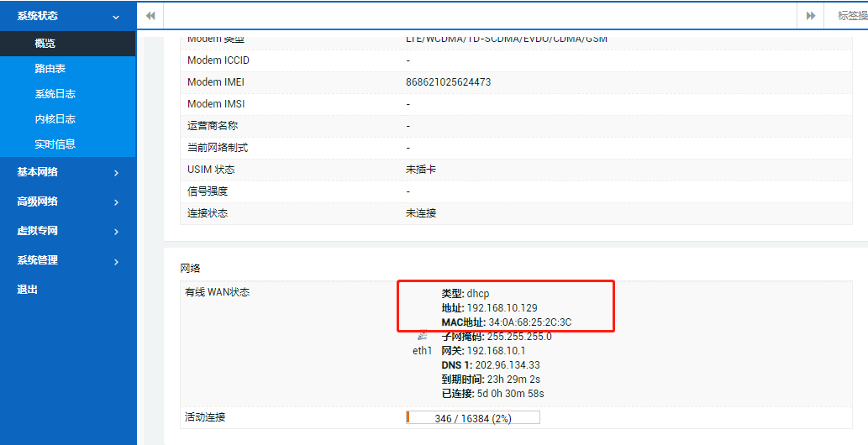Log out using 退出
Viewport: 868px width, 445px height.
point(28,290)
